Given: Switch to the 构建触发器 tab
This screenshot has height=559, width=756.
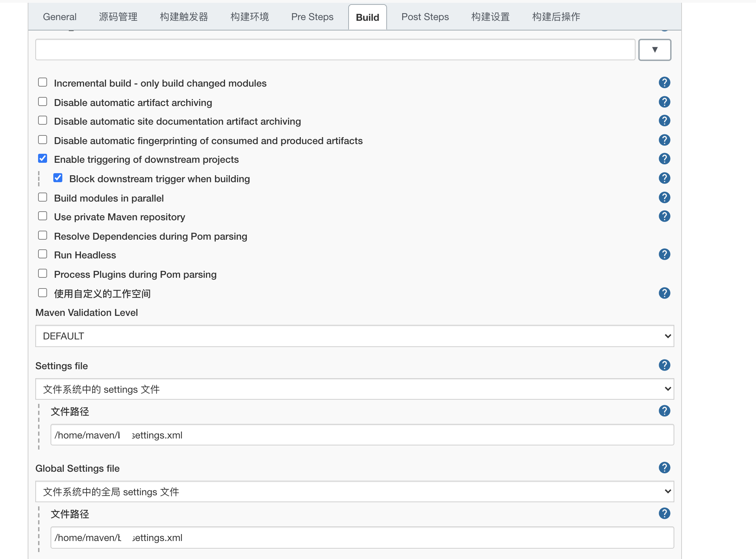Looking at the screenshot, I should click(x=184, y=17).
